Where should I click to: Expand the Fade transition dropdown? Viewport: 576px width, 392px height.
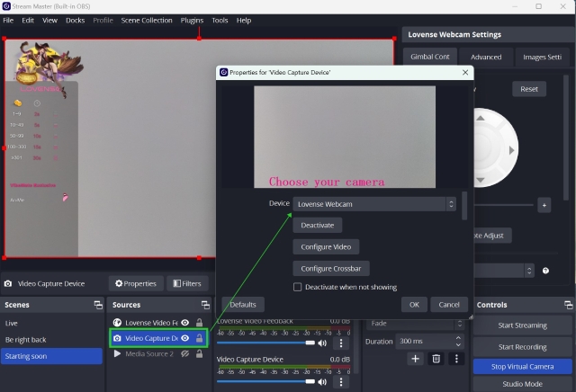pyautogui.click(x=416, y=323)
